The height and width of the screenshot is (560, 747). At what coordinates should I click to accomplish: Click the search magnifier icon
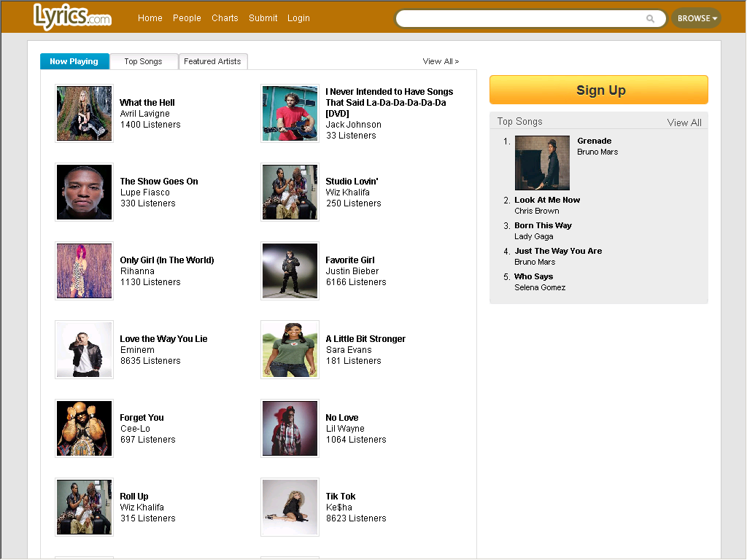point(650,18)
